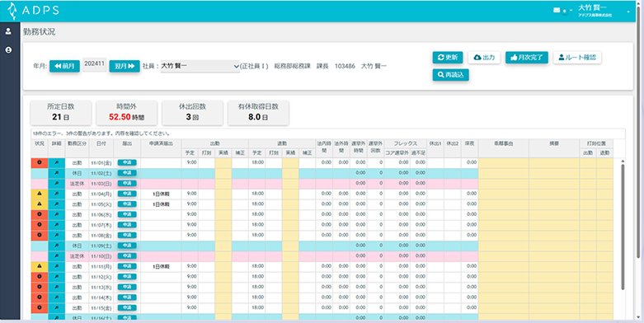The width and height of the screenshot is (644, 323).
Task: Click the 11/13(水) date cell
Action: (x=101, y=288)
